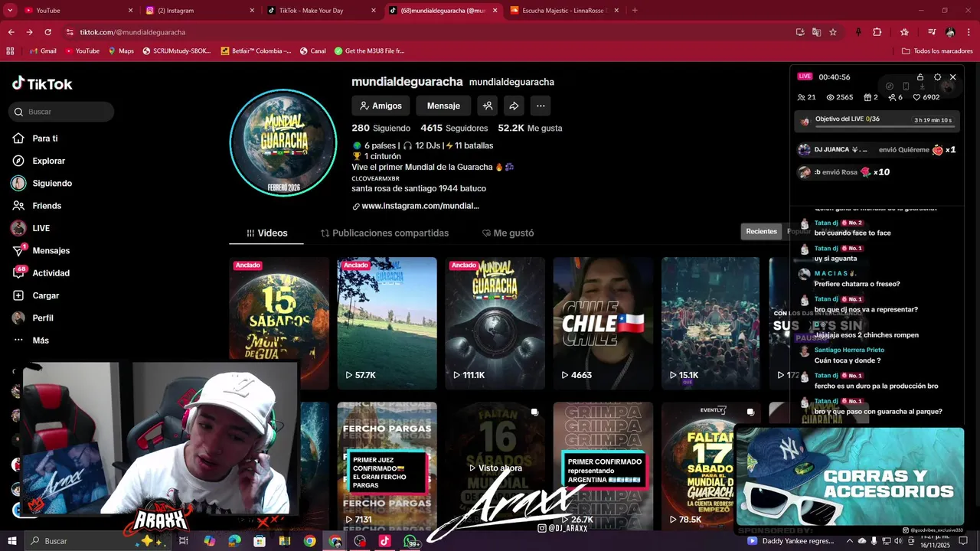The width and height of the screenshot is (980, 551).
Task: Toggle the Recientes sort option
Action: click(761, 231)
